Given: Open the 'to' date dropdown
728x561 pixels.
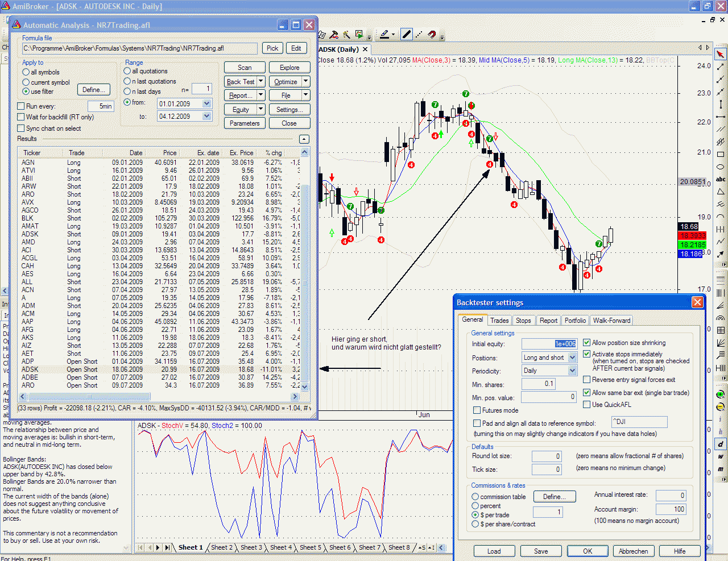Looking at the screenshot, I should tap(207, 117).
